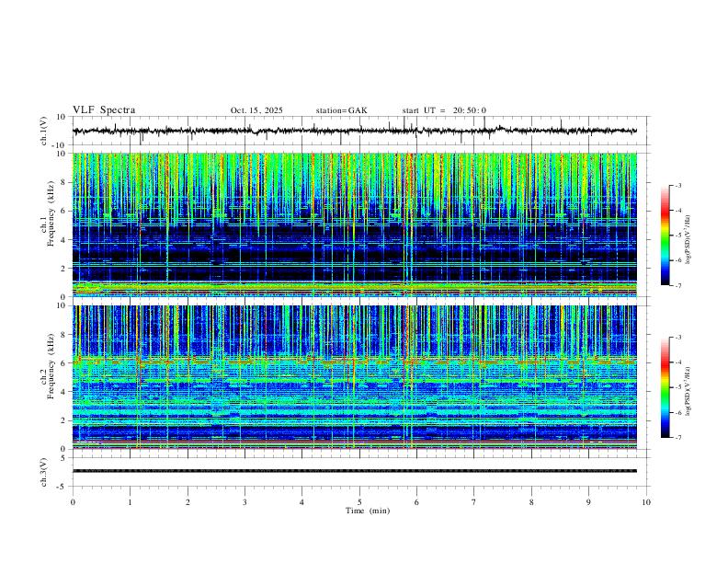Click the "VLF Spectra" plot title
Screen dimensions: 728x563
104,110
